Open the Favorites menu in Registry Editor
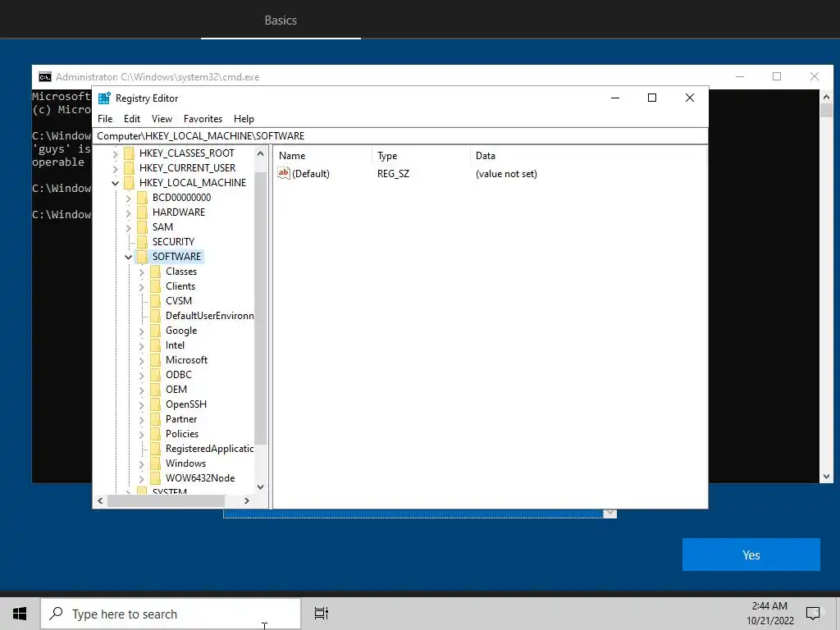Viewport: 840px width, 630px height. point(203,119)
